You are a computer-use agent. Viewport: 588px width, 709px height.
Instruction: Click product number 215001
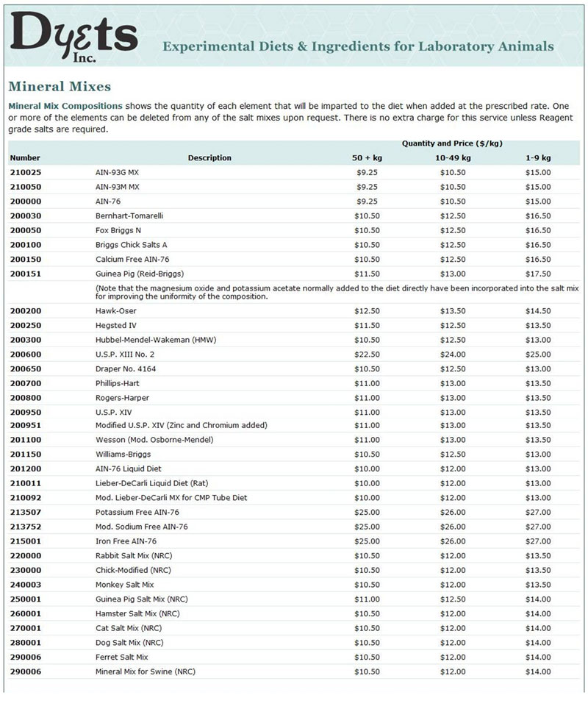click(26, 541)
